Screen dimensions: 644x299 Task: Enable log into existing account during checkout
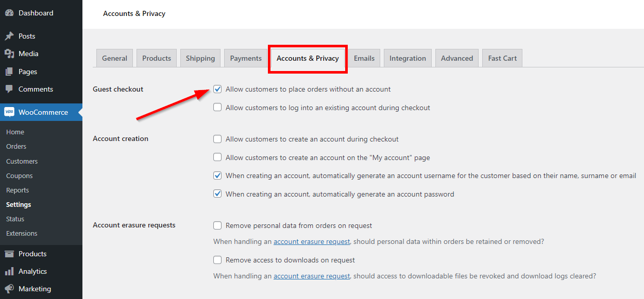point(217,108)
